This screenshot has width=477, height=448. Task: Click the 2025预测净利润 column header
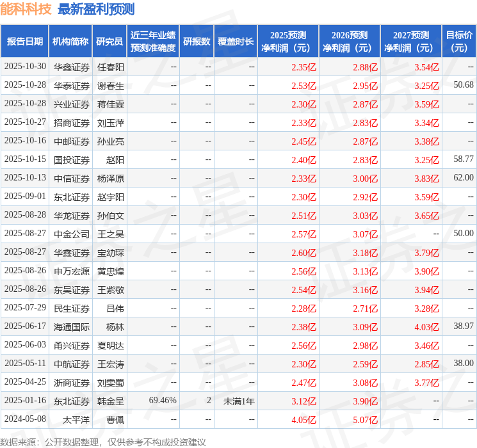point(288,42)
